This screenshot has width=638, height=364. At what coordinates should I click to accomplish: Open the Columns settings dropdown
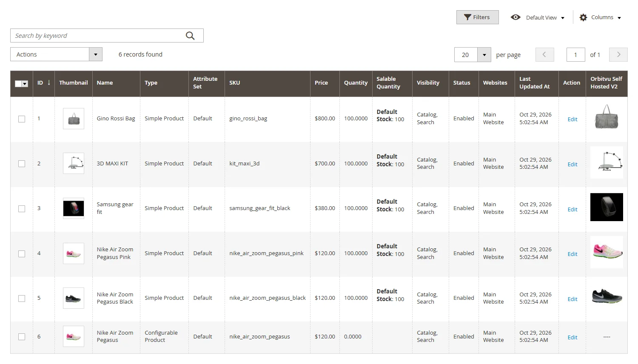coord(600,17)
